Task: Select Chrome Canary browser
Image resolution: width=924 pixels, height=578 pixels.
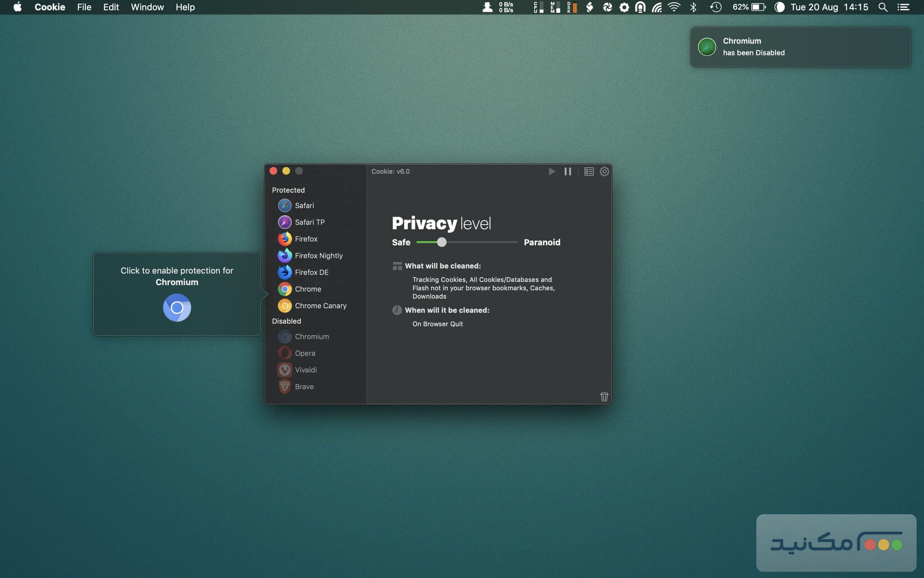Action: point(320,306)
